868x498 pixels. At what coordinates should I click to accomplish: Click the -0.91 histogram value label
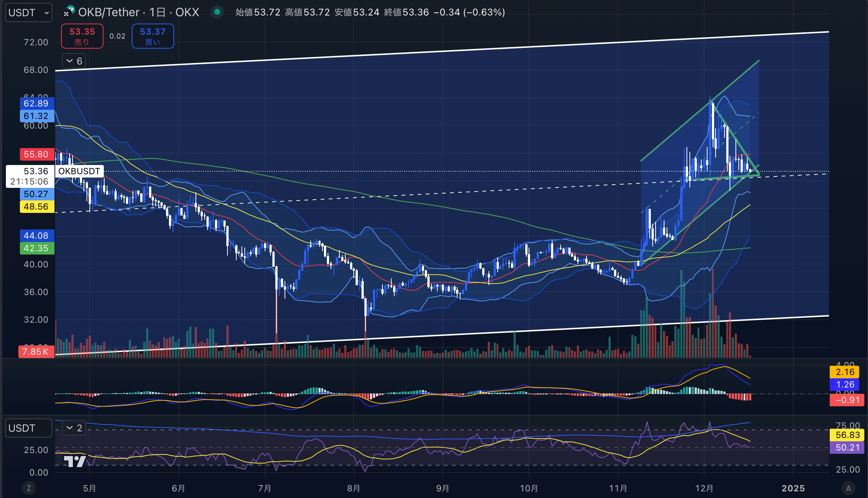coord(847,400)
